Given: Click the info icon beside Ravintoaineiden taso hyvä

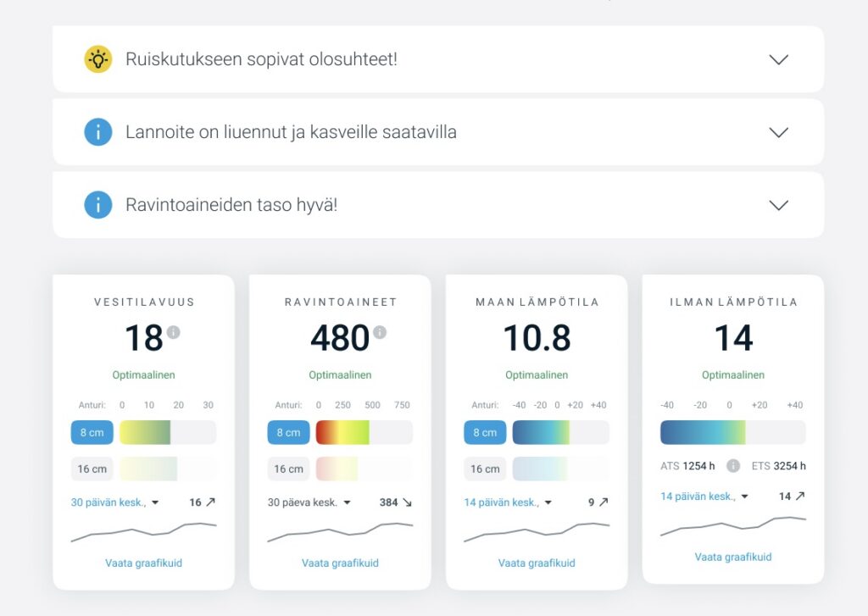Looking at the screenshot, I should (98, 205).
